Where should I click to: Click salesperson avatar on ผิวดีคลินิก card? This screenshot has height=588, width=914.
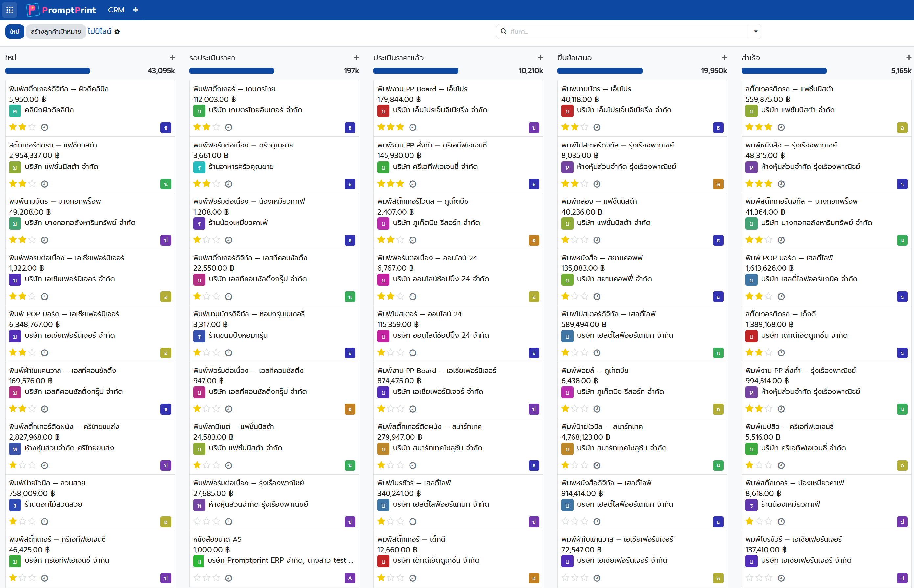(166, 128)
